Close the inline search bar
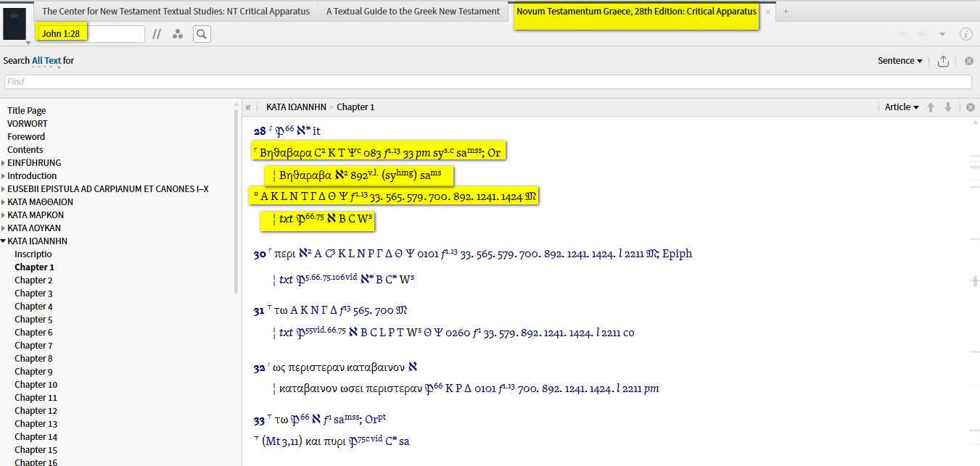Image resolution: width=980 pixels, height=466 pixels. click(969, 61)
